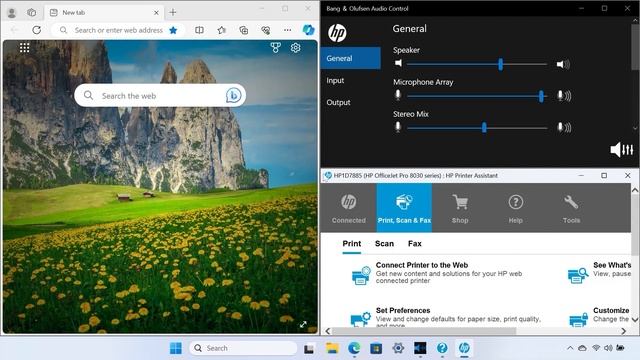The height and width of the screenshot is (360, 640).
Task: Mute the speaker with low volume icon
Action: pyautogui.click(x=398, y=63)
